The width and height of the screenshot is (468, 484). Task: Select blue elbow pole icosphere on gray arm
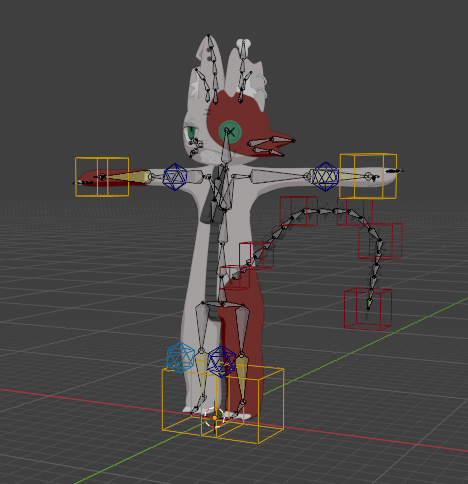[326, 176]
